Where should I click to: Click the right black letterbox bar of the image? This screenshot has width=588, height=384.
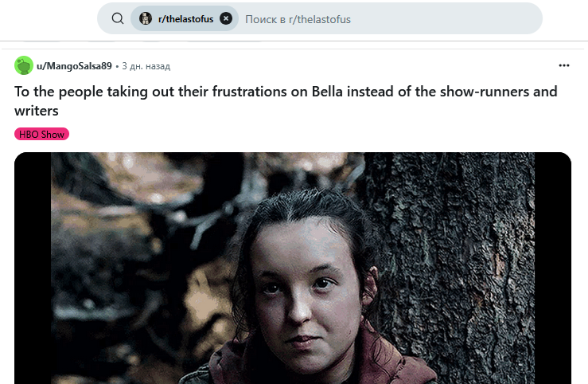pyautogui.click(x=553, y=268)
